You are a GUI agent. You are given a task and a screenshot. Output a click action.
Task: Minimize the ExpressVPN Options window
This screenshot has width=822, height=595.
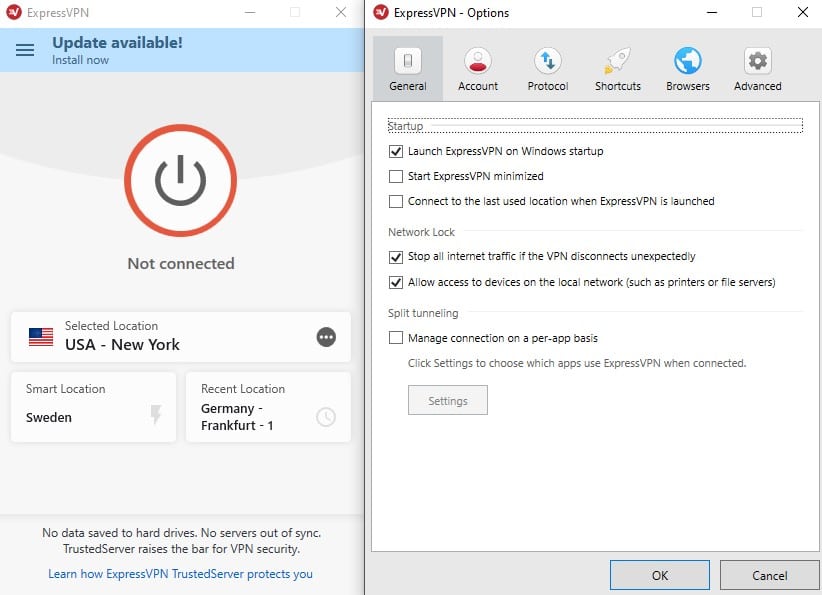[712, 12]
